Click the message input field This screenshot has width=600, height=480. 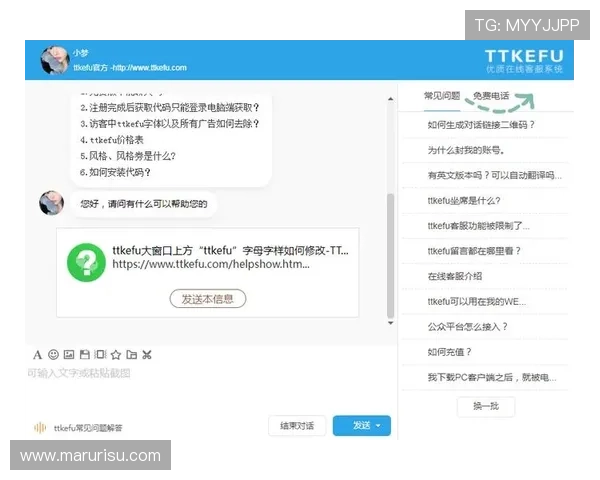210,387
